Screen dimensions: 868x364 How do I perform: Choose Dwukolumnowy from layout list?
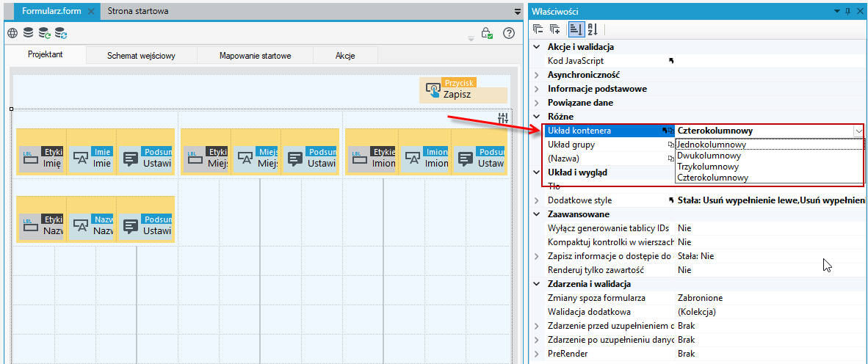(x=770, y=156)
